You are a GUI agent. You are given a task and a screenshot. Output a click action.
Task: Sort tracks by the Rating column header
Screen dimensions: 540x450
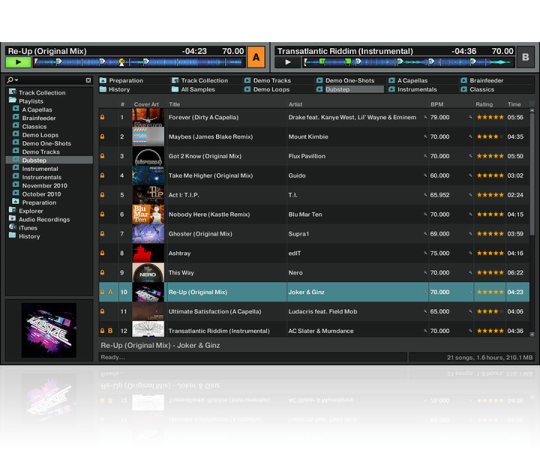484,104
